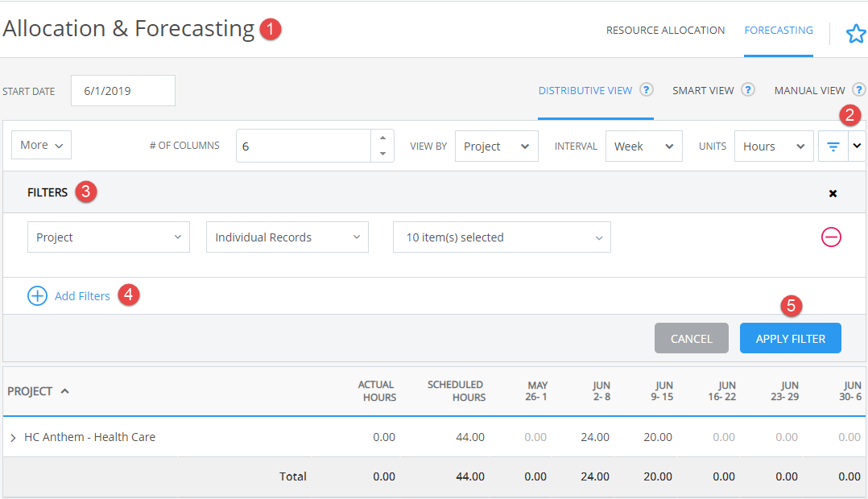Click Total row label
The height and width of the screenshot is (499, 868).
tap(293, 476)
